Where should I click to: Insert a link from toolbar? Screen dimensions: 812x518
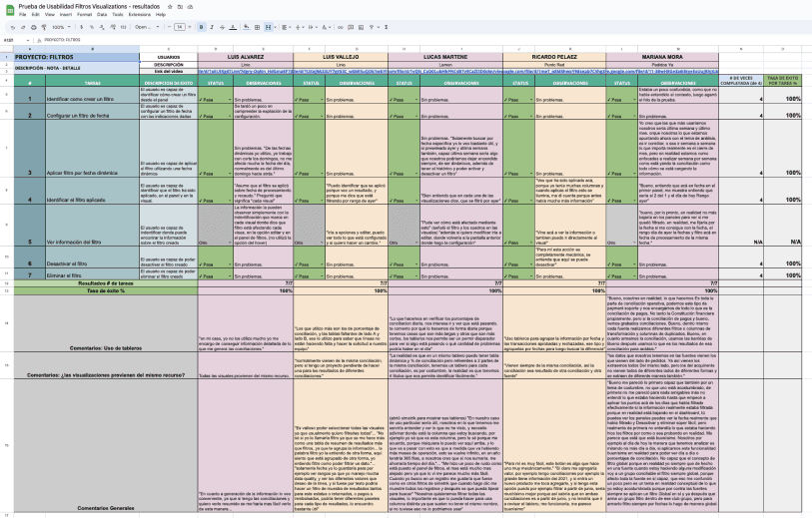point(341,27)
